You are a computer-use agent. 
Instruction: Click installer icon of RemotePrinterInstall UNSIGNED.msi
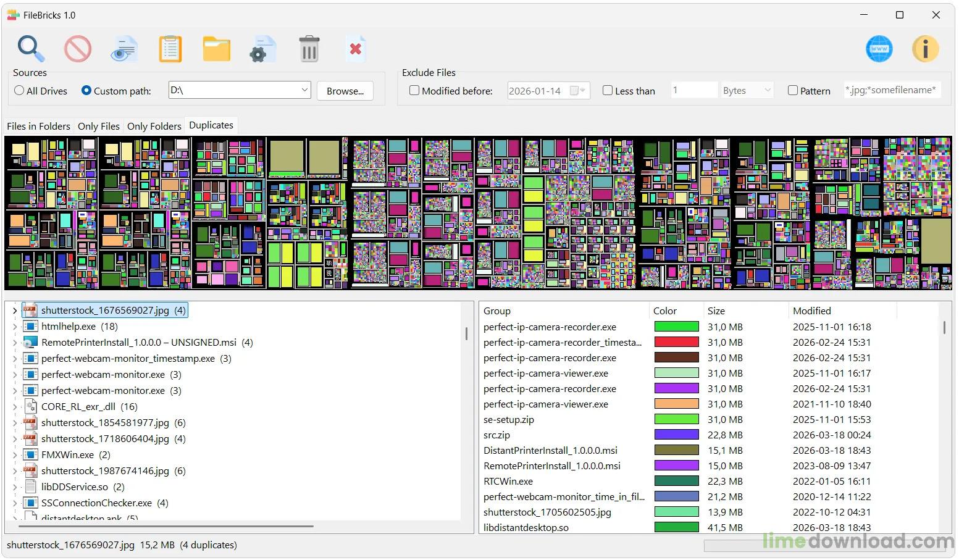tap(30, 342)
